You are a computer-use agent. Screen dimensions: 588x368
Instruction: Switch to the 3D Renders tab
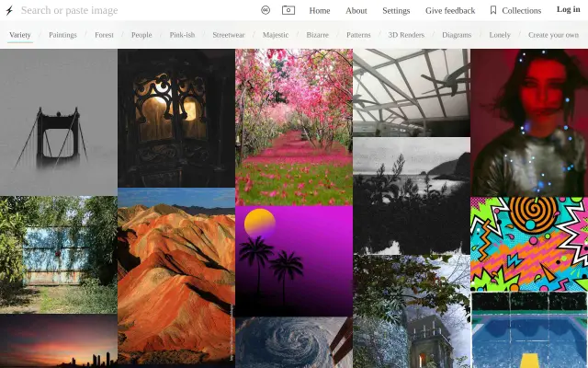point(406,35)
